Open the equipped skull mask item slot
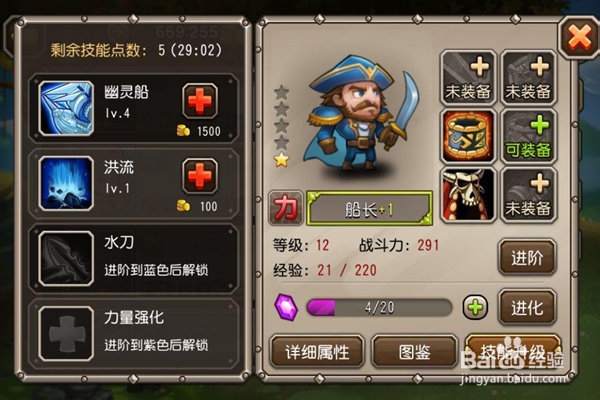The image size is (600, 400). click(x=468, y=195)
